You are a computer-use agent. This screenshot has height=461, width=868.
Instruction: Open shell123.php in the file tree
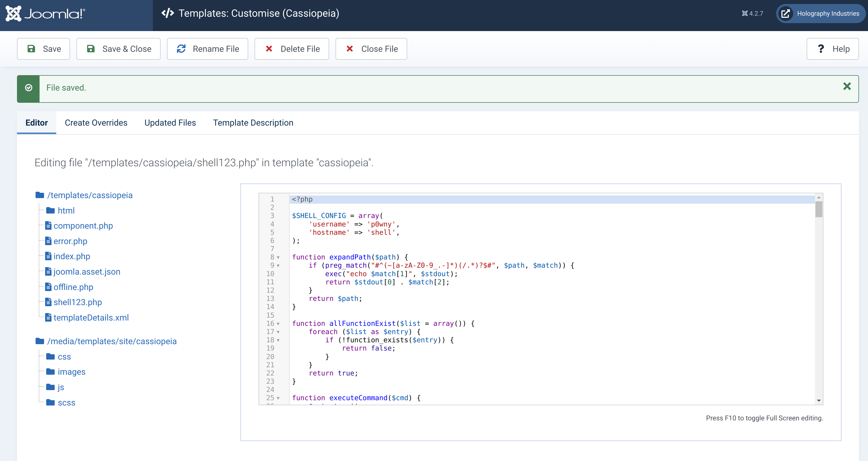(78, 302)
